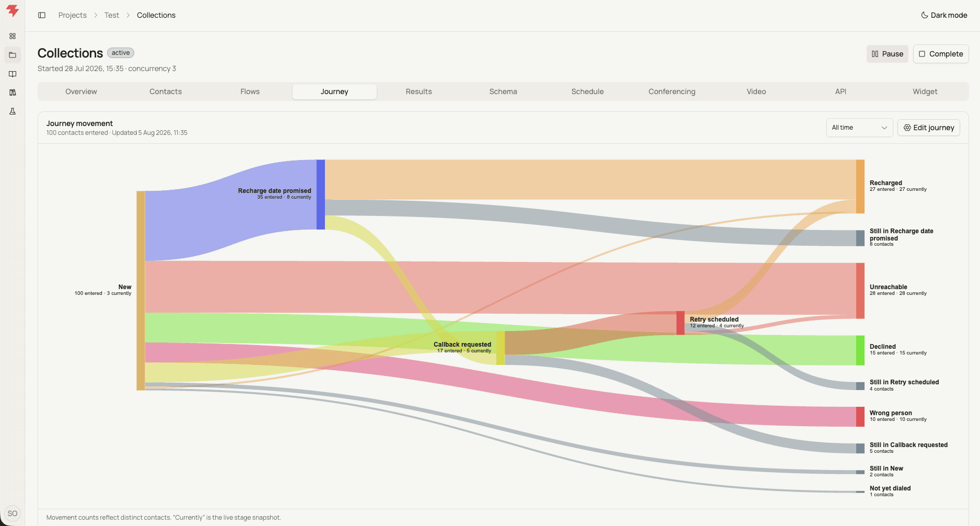The height and width of the screenshot is (526, 980).
Task: Switch on Dark mode
Action: click(x=944, y=15)
